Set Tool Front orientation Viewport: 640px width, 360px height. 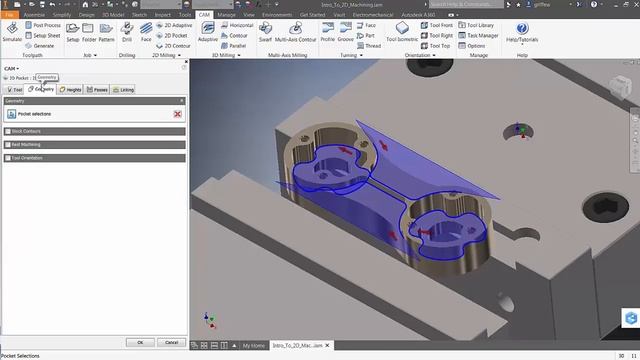pyautogui.click(x=437, y=25)
